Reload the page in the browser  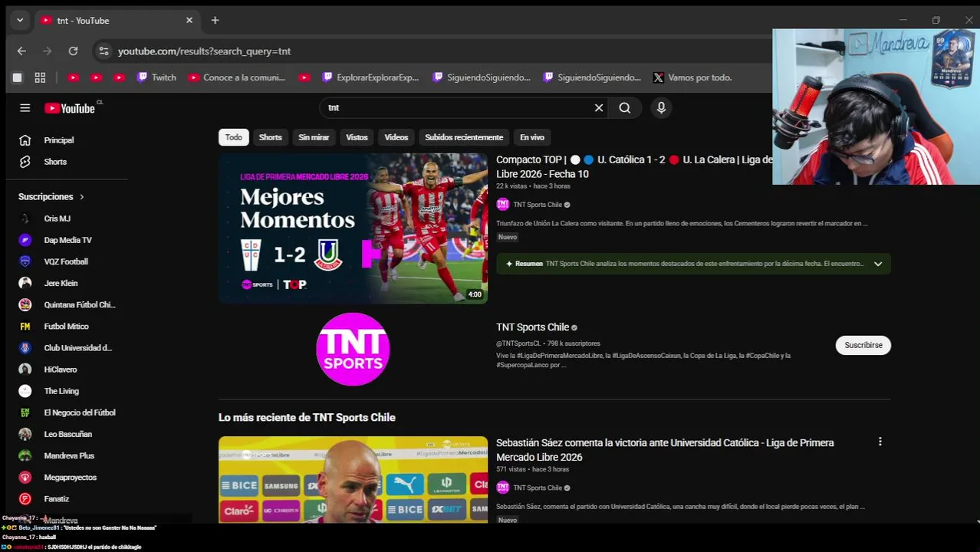coord(73,51)
